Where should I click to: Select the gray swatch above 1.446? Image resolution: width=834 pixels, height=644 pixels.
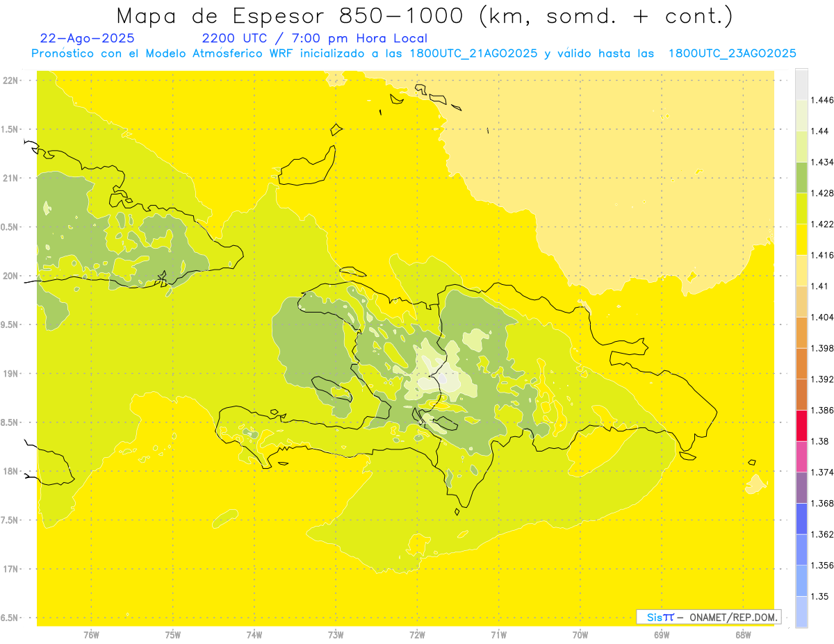(x=801, y=85)
